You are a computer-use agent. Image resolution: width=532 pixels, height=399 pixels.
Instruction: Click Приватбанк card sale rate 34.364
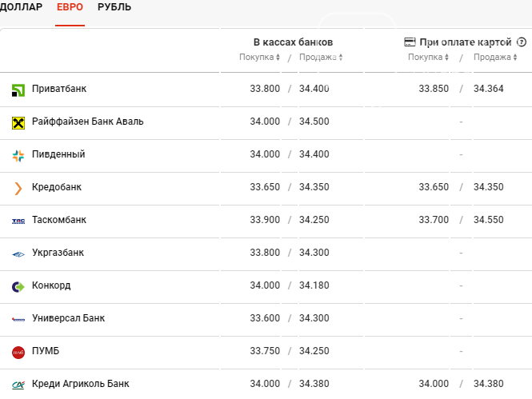(489, 89)
